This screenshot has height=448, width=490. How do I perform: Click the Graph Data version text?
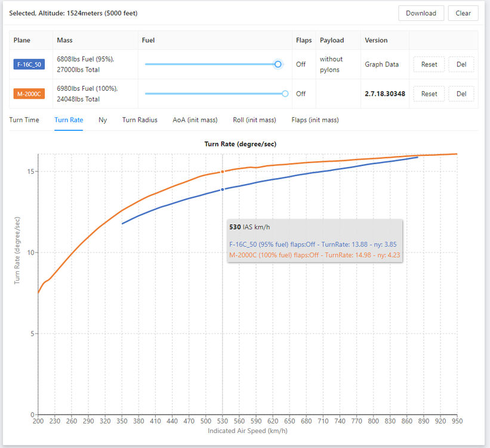382,65
